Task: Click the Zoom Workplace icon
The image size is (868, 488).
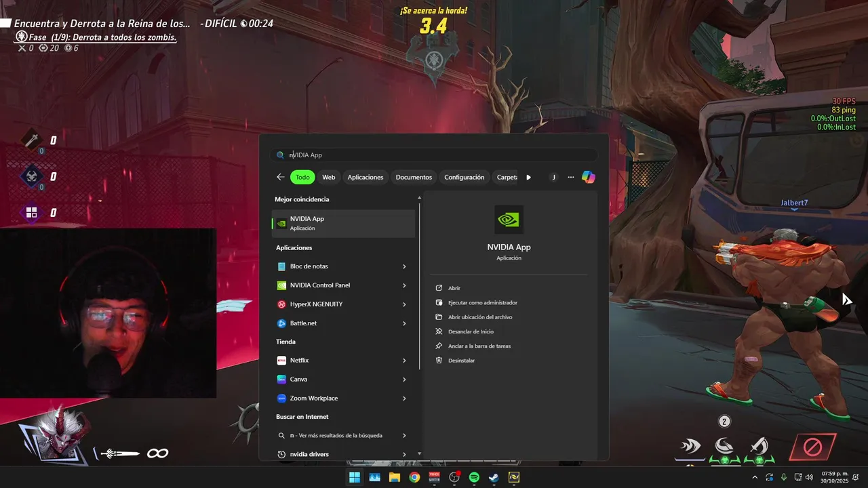Action: [x=282, y=399]
